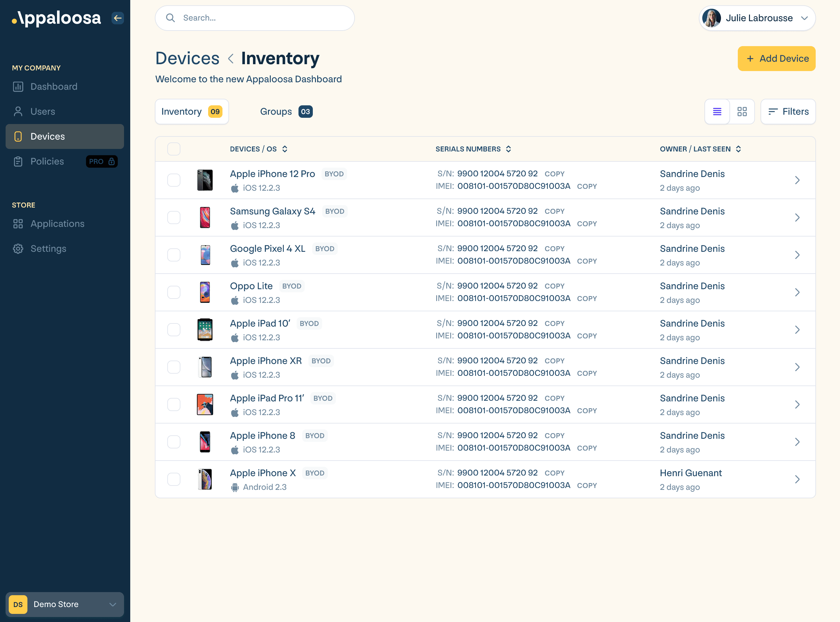Copy S/N of Apple iPhone 8
The height and width of the screenshot is (622, 840).
coord(555,436)
